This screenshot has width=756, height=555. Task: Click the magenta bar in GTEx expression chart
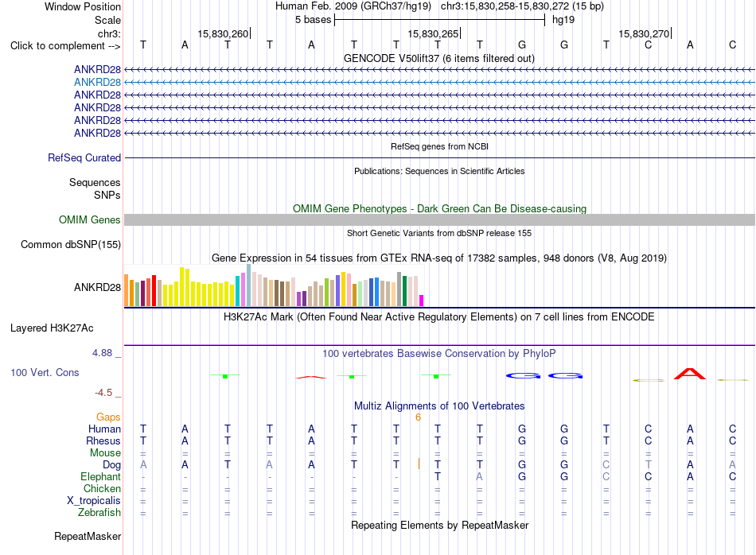(x=422, y=301)
